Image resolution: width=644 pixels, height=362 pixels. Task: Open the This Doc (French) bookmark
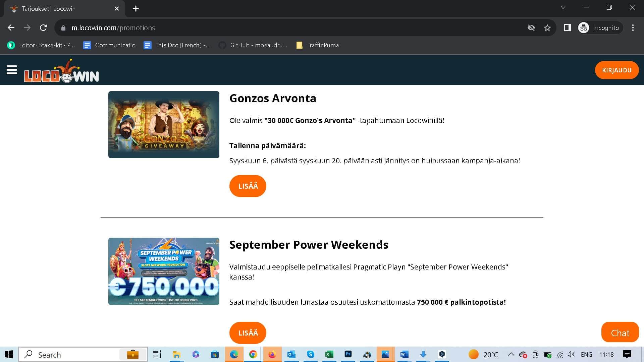tap(177, 45)
